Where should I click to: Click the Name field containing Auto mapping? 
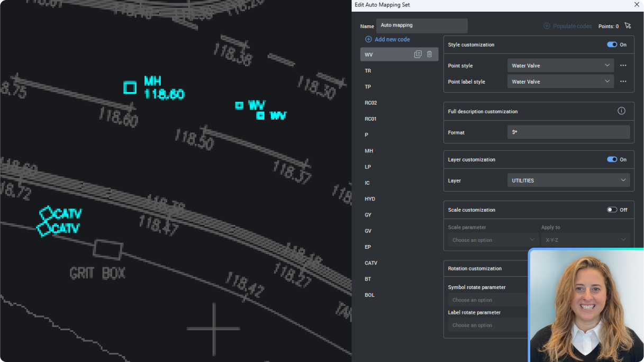click(422, 25)
